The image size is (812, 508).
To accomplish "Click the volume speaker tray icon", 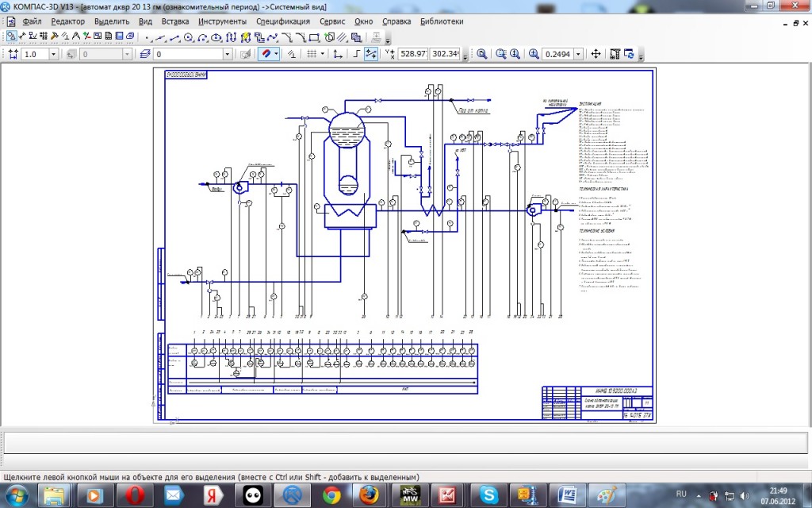I will [745, 496].
